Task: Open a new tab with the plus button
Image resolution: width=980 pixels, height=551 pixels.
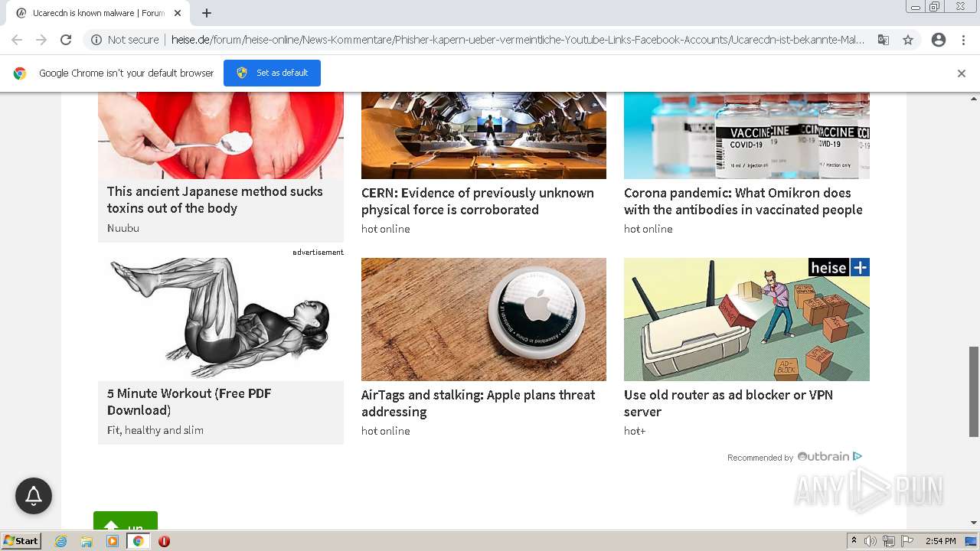Action: [x=207, y=13]
